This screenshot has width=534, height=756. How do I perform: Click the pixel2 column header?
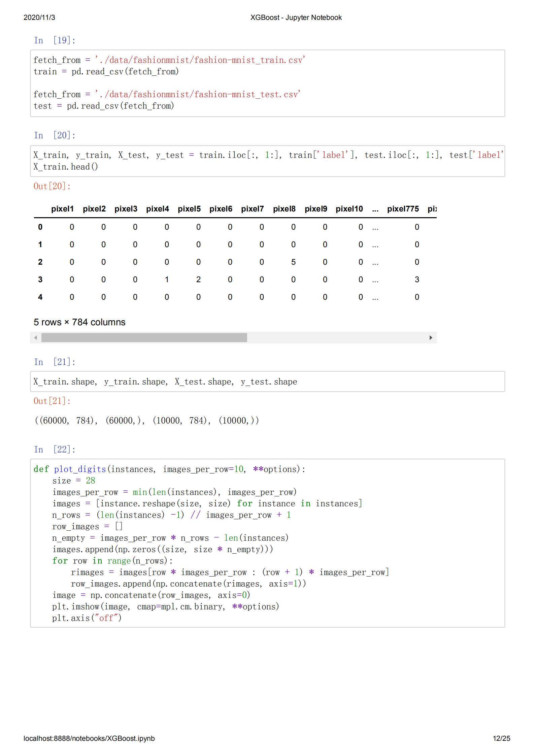(x=94, y=209)
